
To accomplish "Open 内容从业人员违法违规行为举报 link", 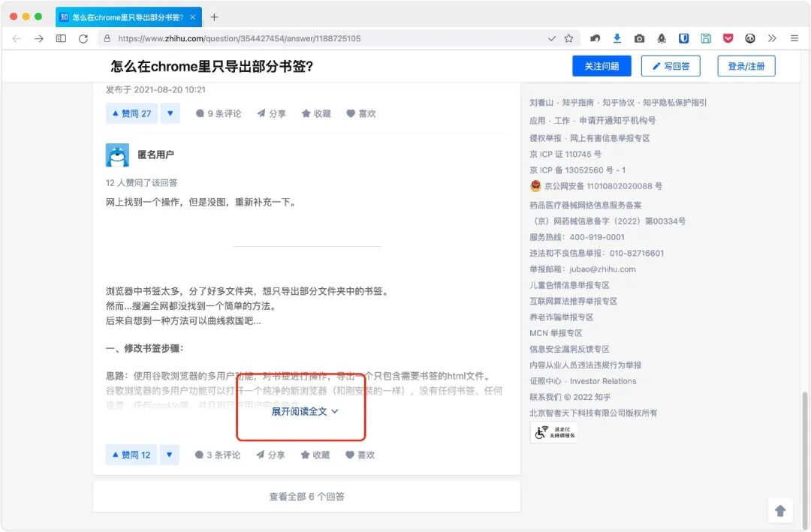I will [586, 365].
